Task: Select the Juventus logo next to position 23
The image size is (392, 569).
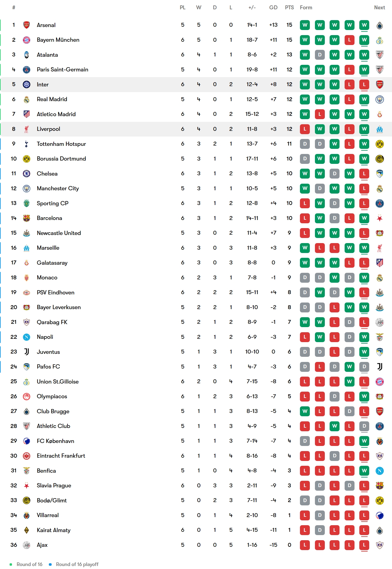Action: pos(26,352)
